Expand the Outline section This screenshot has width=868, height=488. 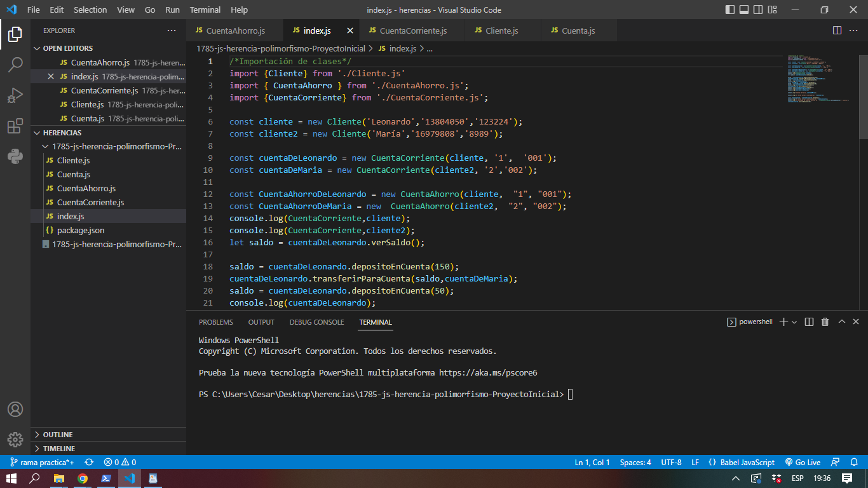(108, 435)
